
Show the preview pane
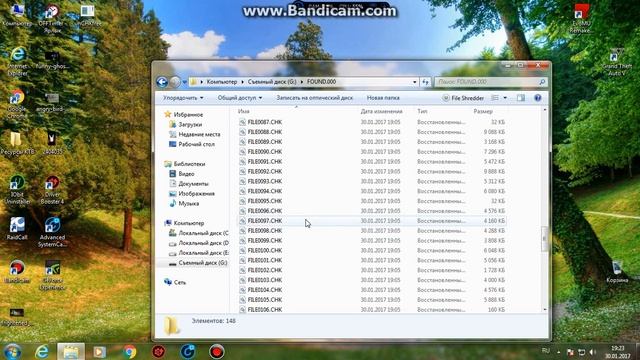[521, 98]
